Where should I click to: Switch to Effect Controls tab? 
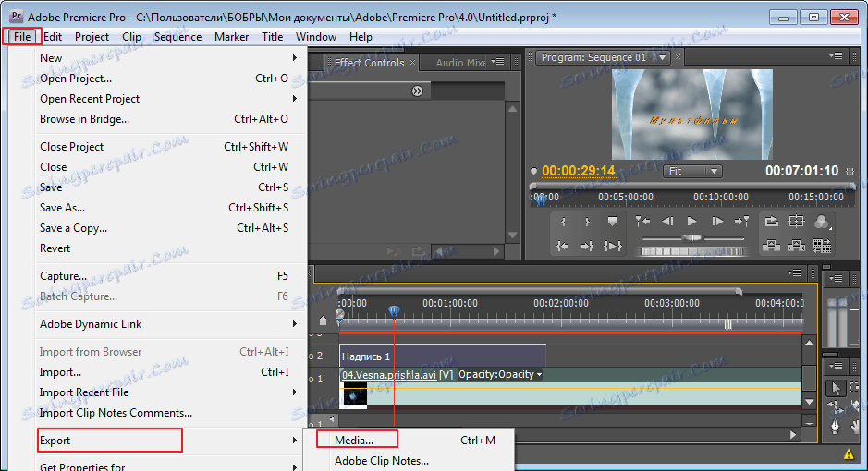[369, 63]
